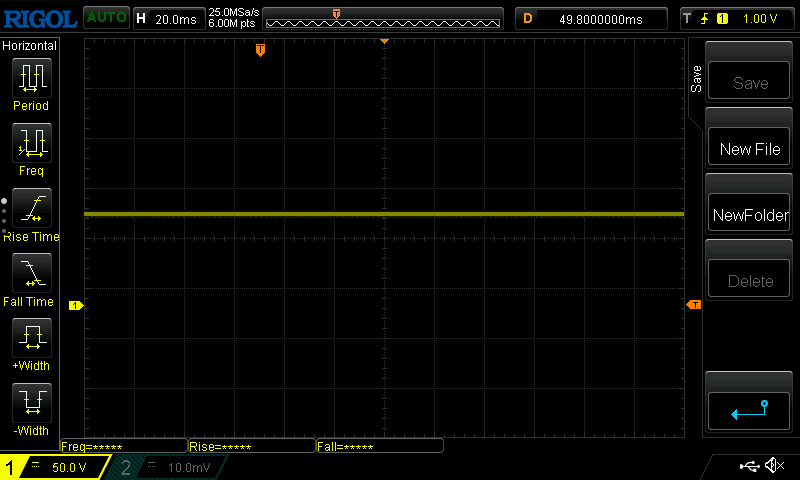Viewport: 800px width, 480px height.
Task: Select the Rise Time measurement icon
Action: (32, 208)
